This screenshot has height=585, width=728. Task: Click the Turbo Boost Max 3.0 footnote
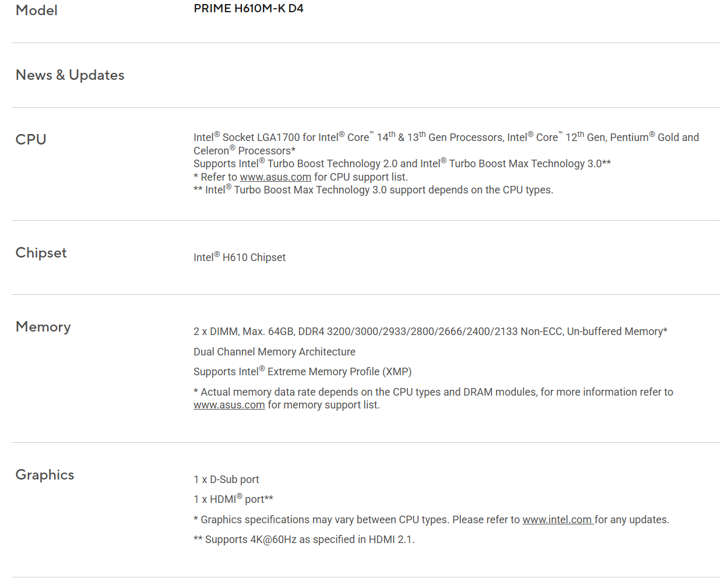point(373,189)
